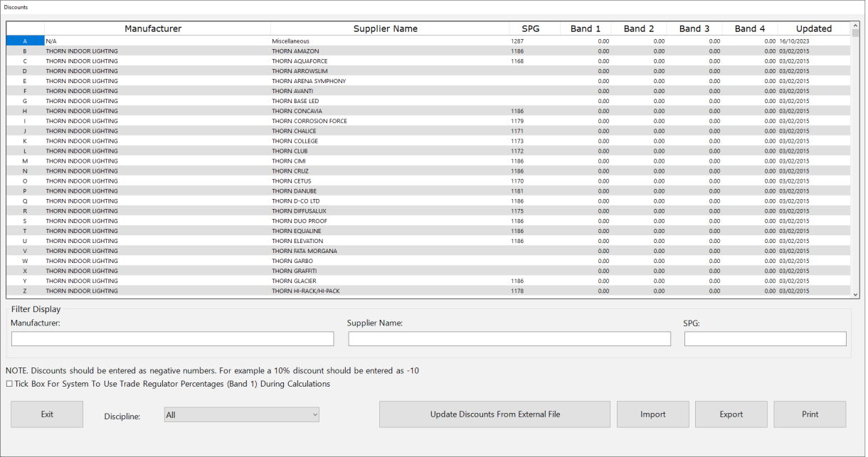Open the Discipline dropdown
This screenshot has height=457, width=868.
tap(313, 415)
